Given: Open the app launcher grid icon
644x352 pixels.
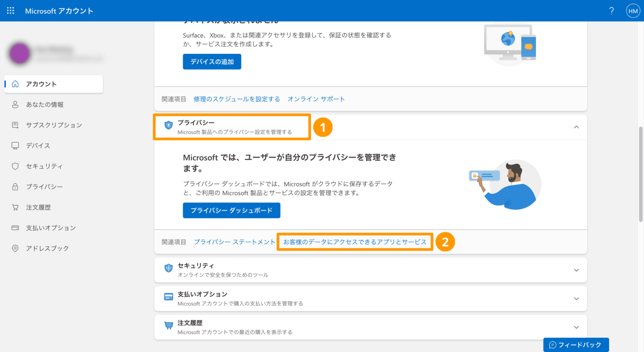Looking at the screenshot, I should (11, 11).
